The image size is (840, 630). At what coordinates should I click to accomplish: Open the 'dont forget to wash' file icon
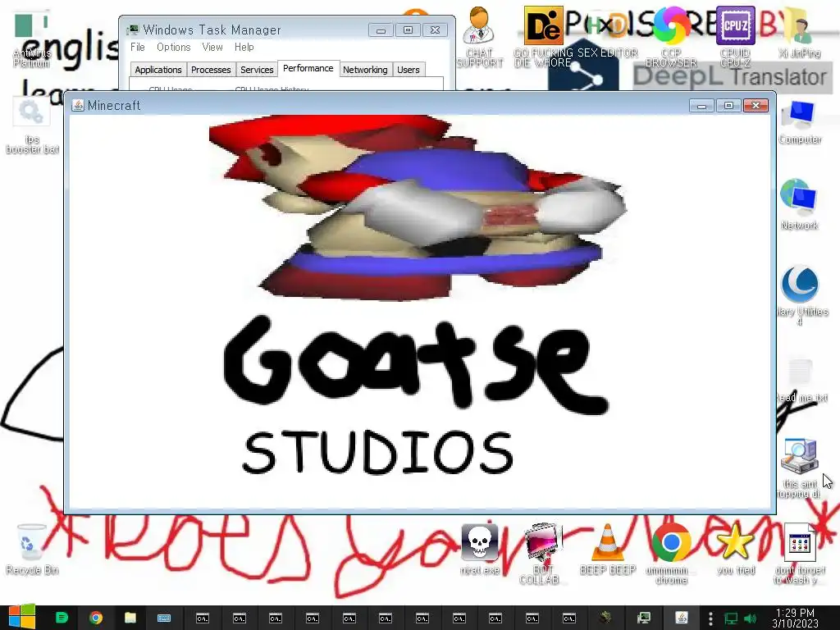[800, 554]
